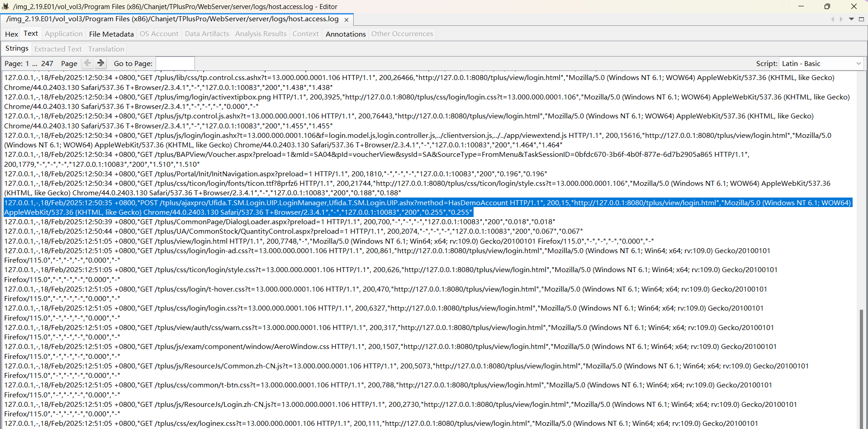Click the ticon.ttf font log entry
868x429 pixels.
(417, 188)
